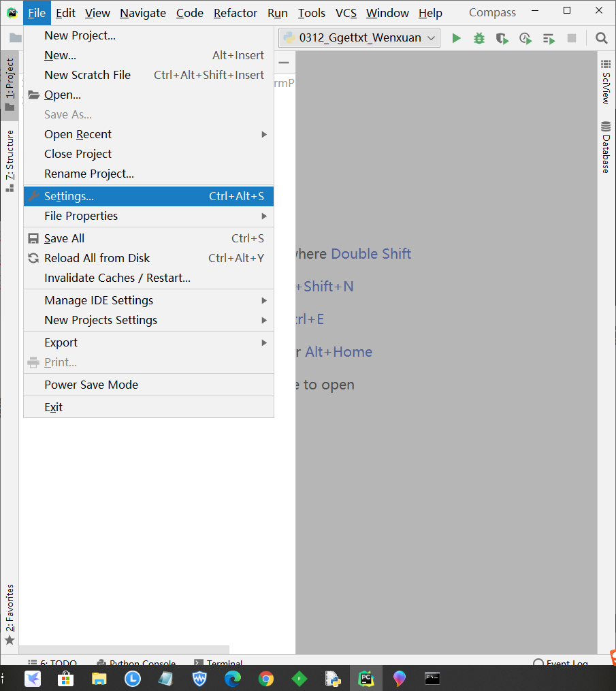Expand the 0312_Ggettxt_Wenxuan run configuration dropdown
The image size is (616, 691).
click(359, 38)
